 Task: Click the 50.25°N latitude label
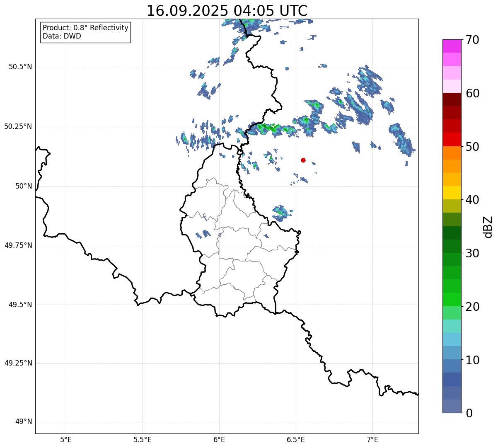18,126
